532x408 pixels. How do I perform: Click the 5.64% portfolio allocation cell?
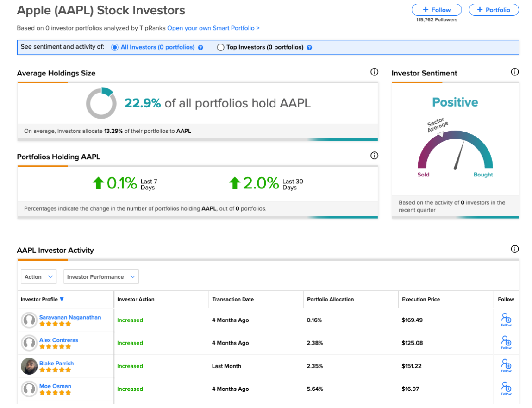pos(315,389)
